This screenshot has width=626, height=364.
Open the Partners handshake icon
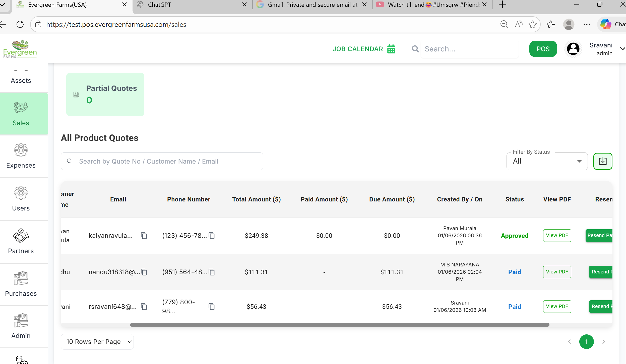coord(21,236)
